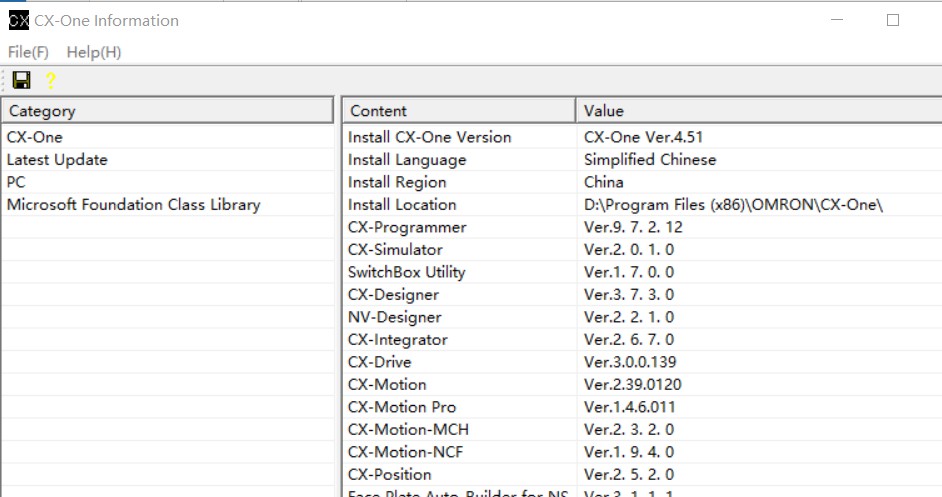Select the CX-Programmer row
Image resolution: width=942 pixels, height=497 pixels.
point(407,227)
